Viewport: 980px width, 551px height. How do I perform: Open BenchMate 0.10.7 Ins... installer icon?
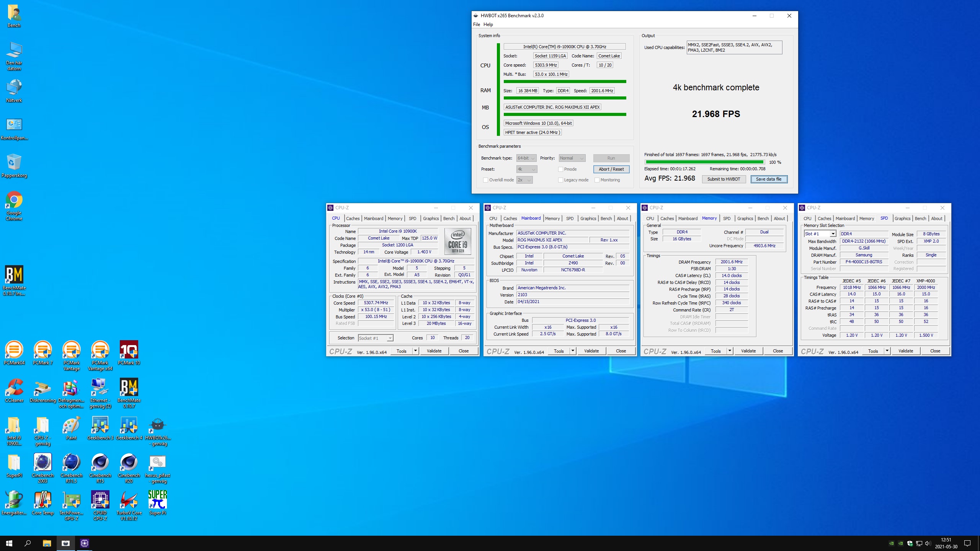[14, 280]
